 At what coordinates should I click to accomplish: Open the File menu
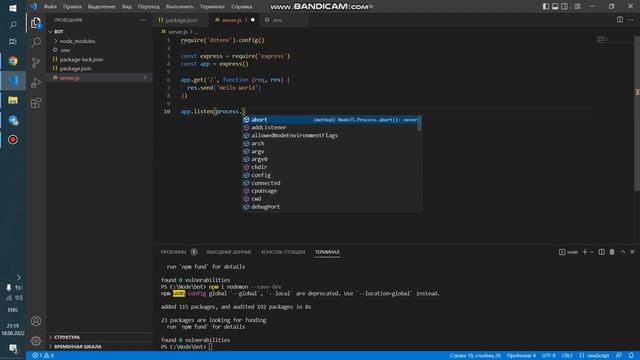click(x=50, y=7)
